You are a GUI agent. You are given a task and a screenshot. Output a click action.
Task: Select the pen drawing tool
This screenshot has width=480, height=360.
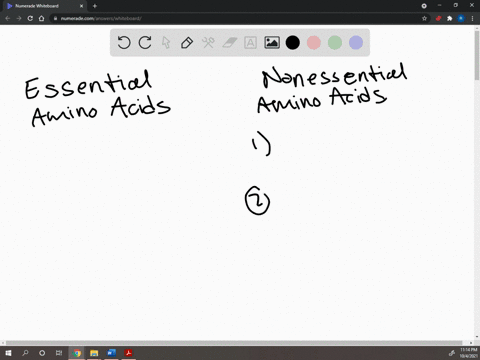(187, 43)
